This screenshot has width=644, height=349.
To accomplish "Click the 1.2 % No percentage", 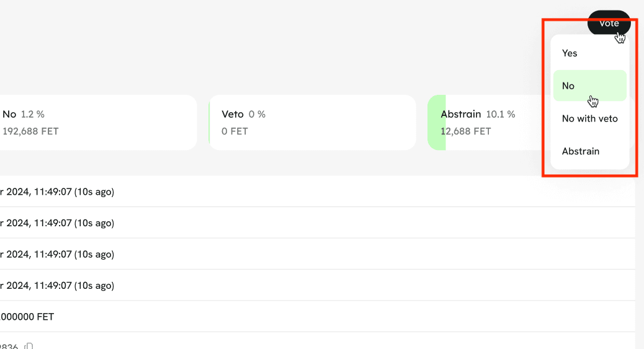I will click(32, 114).
